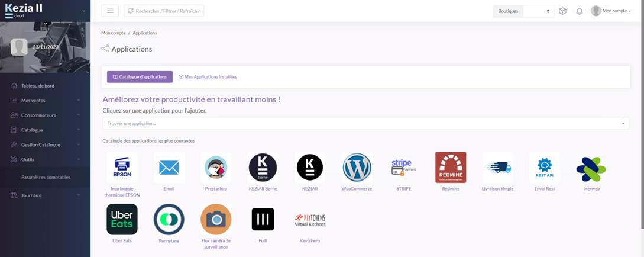Viewport: 644px width, 257px height.
Task: Open the Epson thermal printer application
Action: [122, 168]
